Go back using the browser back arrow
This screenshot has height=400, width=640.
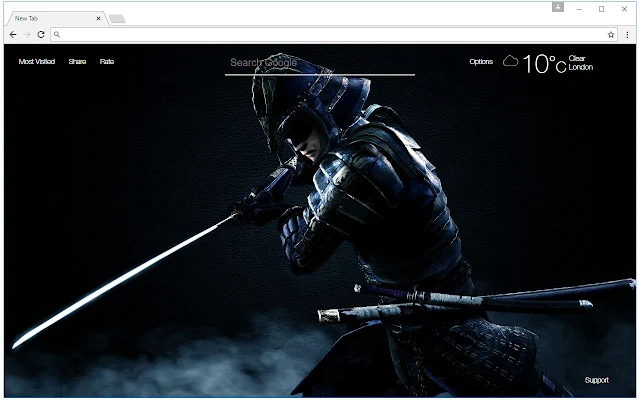(x=13, y=35)
